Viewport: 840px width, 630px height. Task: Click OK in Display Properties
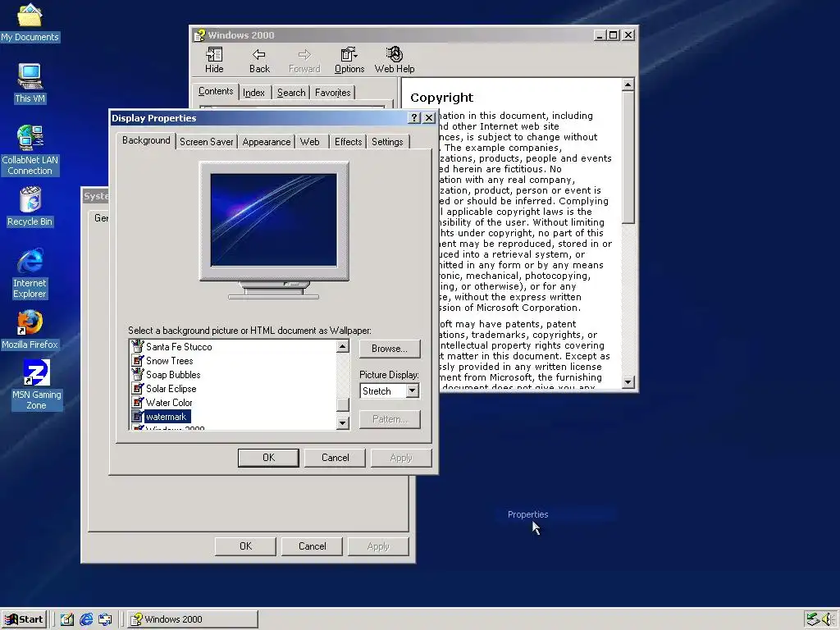click(x=268, y=458)
